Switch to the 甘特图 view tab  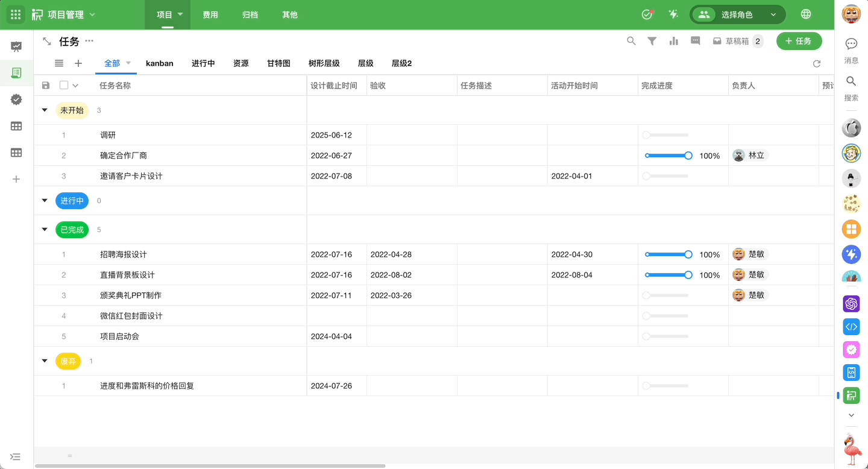click(278, 63)
